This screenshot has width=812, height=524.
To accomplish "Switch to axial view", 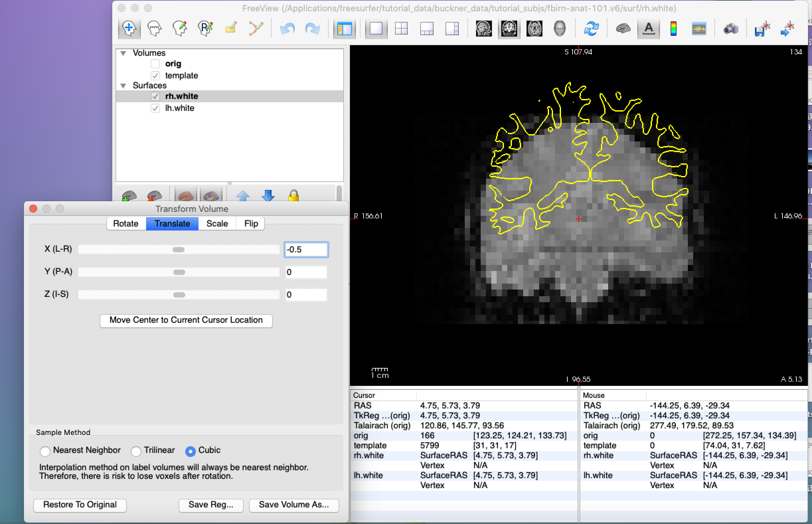I will [x=534, y=28].
